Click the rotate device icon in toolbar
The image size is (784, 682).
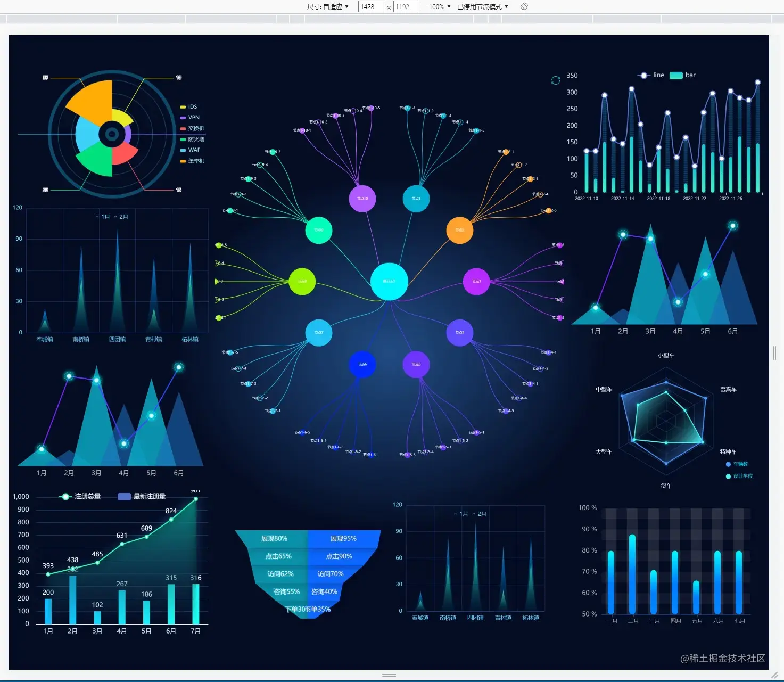pos(524,6)
